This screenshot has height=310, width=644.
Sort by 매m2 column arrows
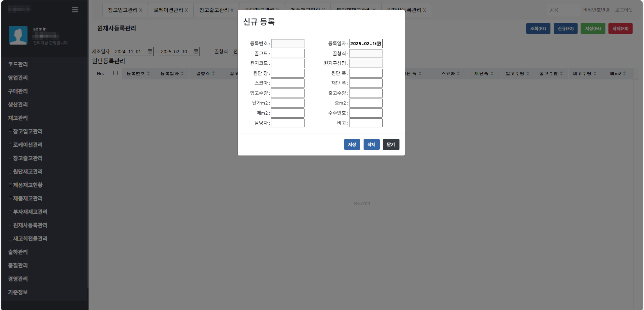(x=624, y=73)
